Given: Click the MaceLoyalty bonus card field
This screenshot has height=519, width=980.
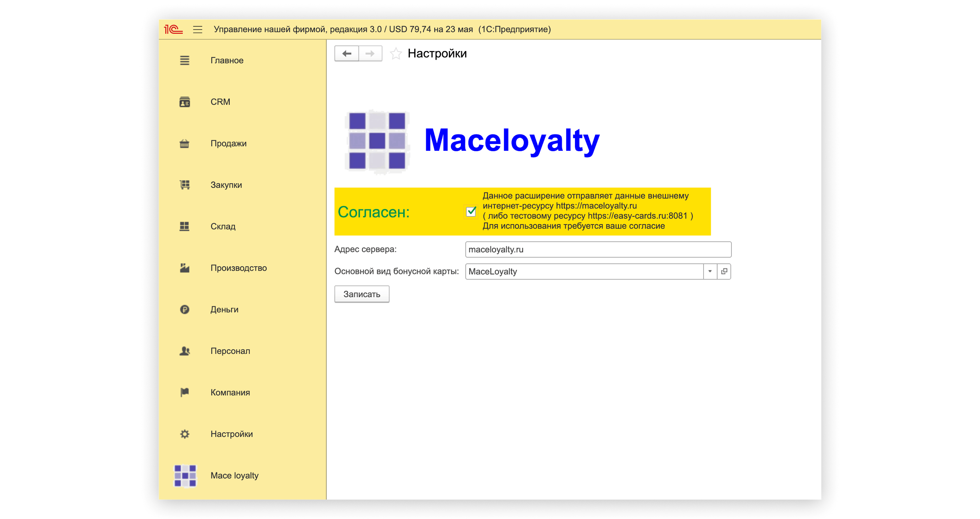Looking at the screenshot, I should coord(584,272).
